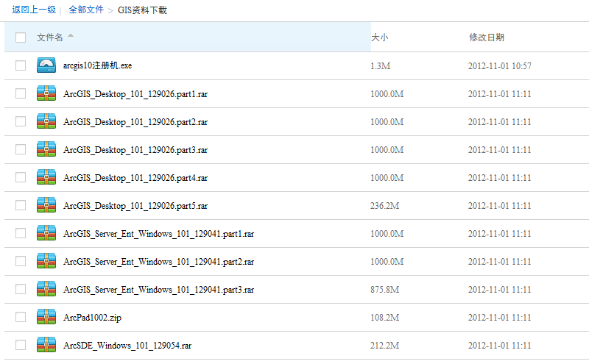Screen dimensions: 589x364
Task: Select checkbox for ArcGIS_Desktop part1.rar
Action: pos(21,93)
